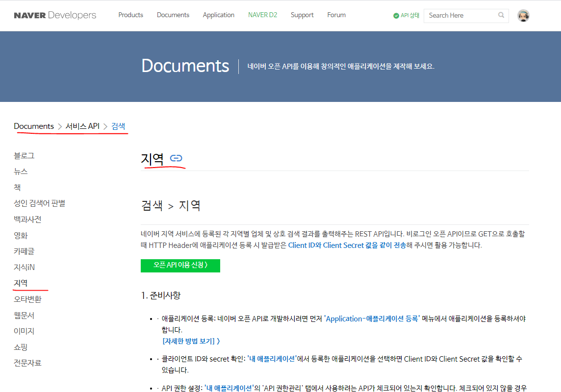
Task: Go to NAVER D2
Action: point(262,15)
